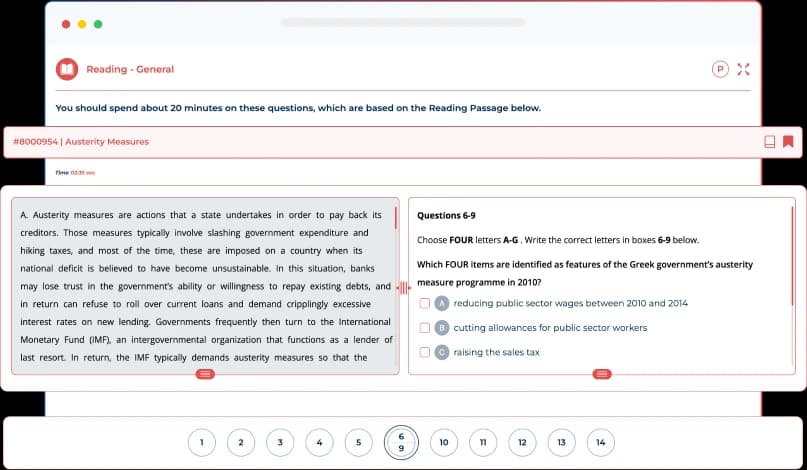Toggle fullscreen with the expand arrows icon
The height and width of the screenshot is (470, 807).
point(742,69)
